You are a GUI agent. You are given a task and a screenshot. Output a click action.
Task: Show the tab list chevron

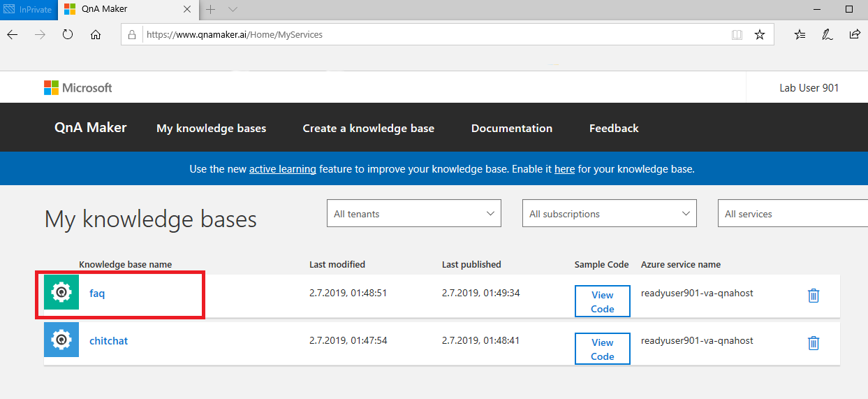(233, 9)
